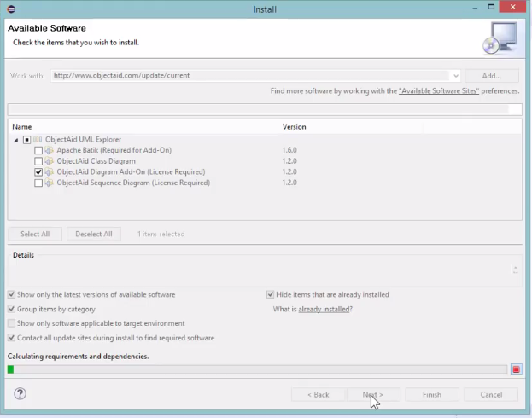Image resolution: width=532 pixels, height=418 pixels.
Task: Click the Eclipse icon in the title bar
Action: pyautogui.click(x=11, y=9)
